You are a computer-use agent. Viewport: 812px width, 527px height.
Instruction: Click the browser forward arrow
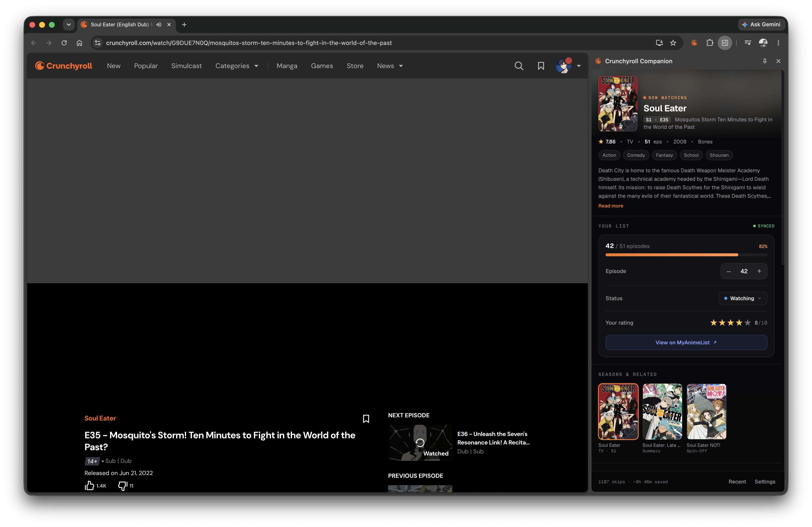point(48,43)
